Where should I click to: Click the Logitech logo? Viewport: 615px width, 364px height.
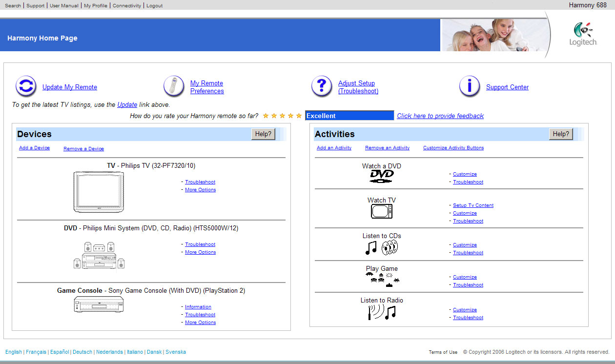pyautogui.click(x=583, y=34)
